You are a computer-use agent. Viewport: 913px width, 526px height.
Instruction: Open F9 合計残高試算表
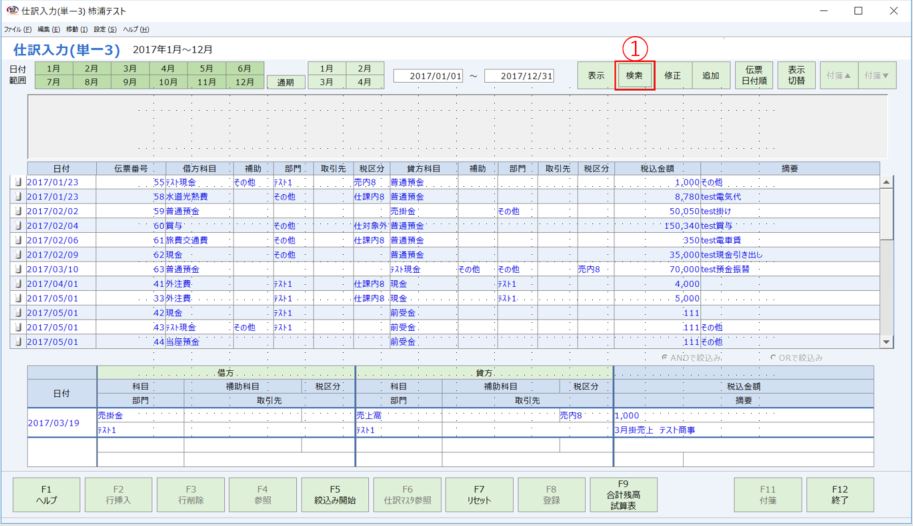pyautogui.click(x=624, y=495)
